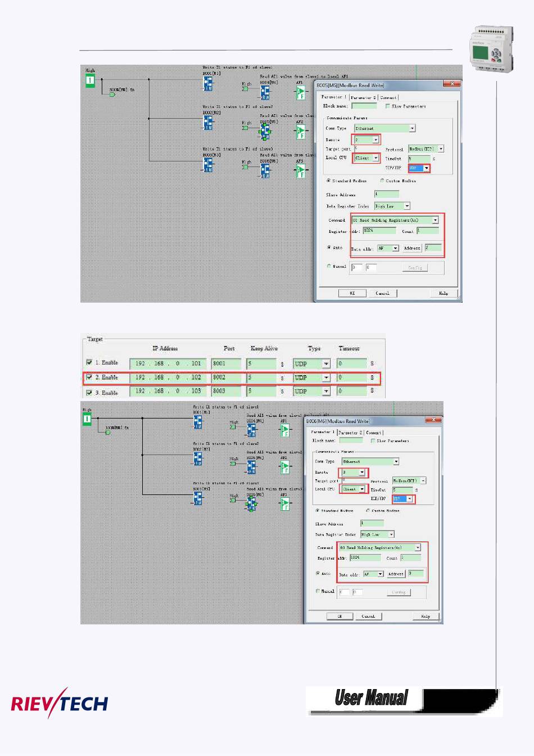This screenshot has height=756, width=534.
Task: Click Cancel in the B006[M6] Modbus Read Write dialog
Action: pyautogui.click(x=368, y=616)
